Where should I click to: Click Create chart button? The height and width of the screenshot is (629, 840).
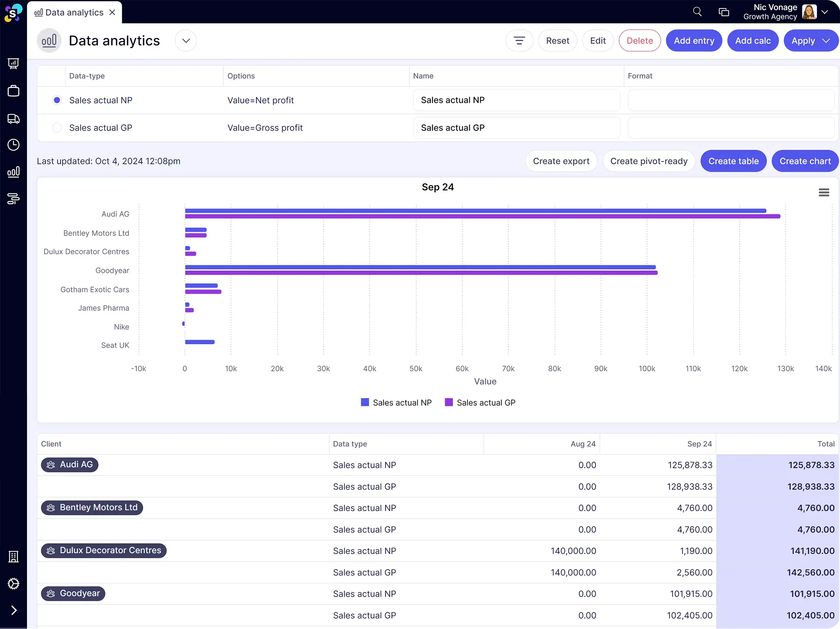805,161
